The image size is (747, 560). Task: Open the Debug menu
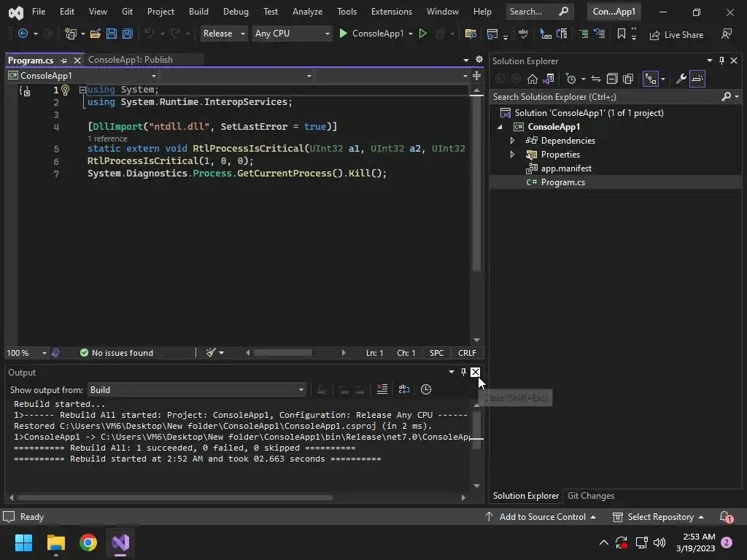click(x=236, y=12)
